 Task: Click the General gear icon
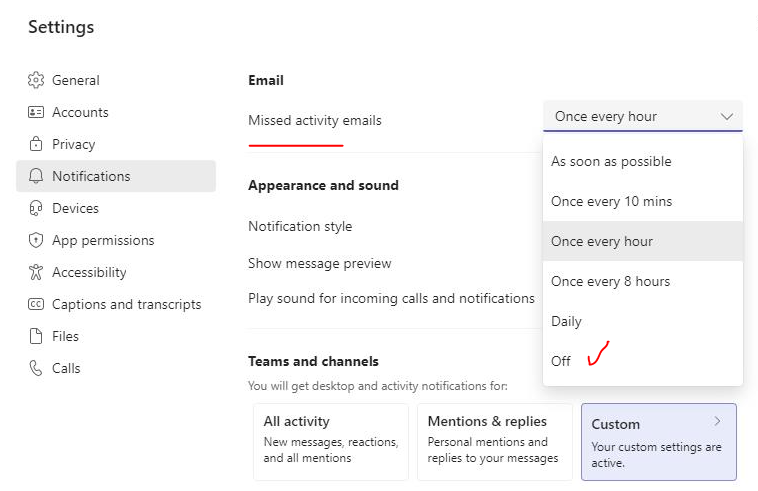pos(36,80)
